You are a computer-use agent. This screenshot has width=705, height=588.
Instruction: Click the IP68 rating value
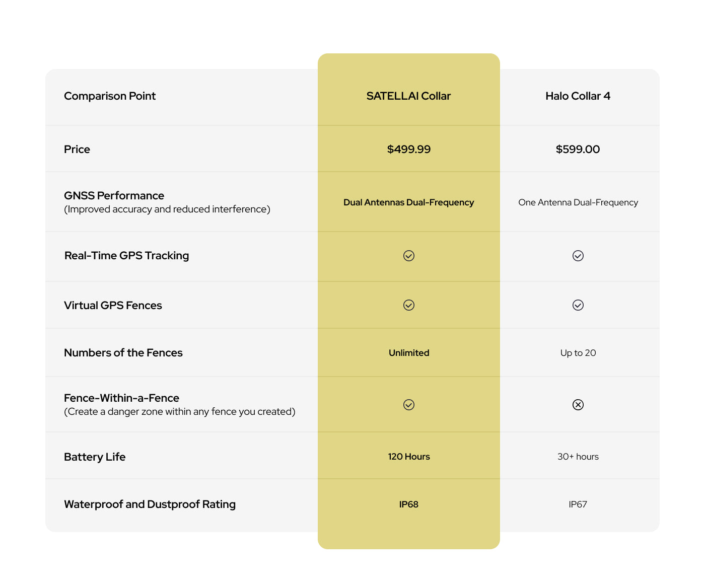[x=409, y=504]
